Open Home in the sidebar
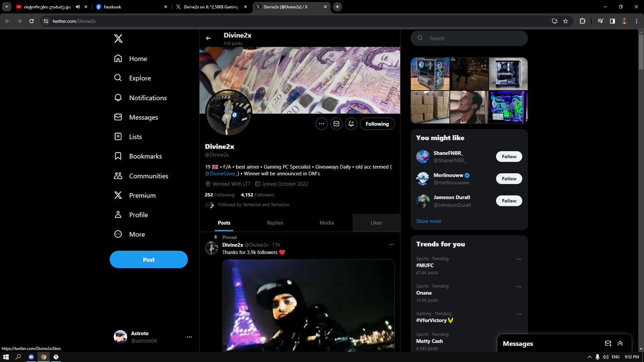Viewport: 644px width, 362px height. click(130, 58)
